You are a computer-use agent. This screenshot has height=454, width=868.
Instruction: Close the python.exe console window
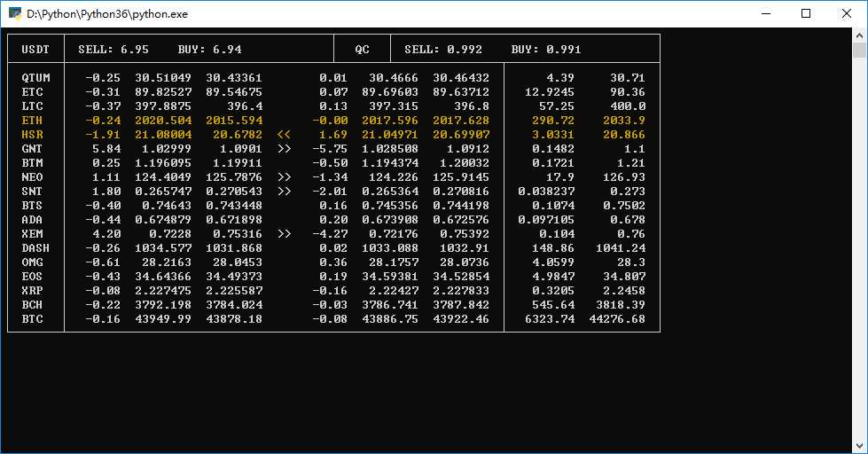pyautogui.click(x=847, y=14)
